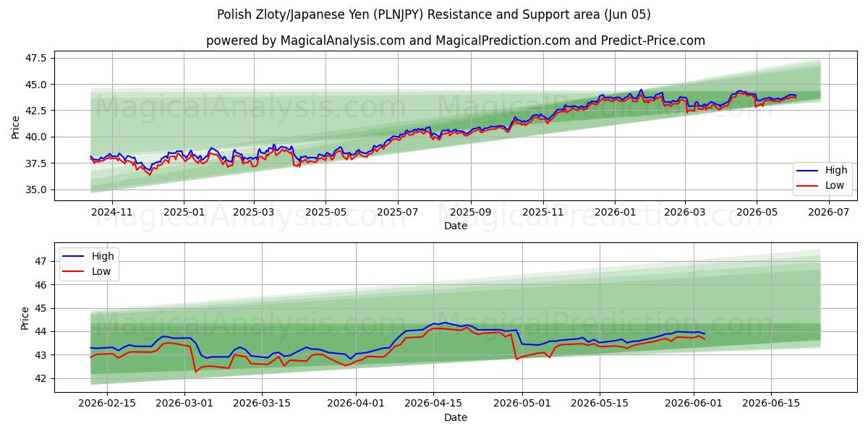Viewport: 868px width, 434px height.
Task: Click the top chart's 'Date' x-axis label
Action: click(456, 226)
